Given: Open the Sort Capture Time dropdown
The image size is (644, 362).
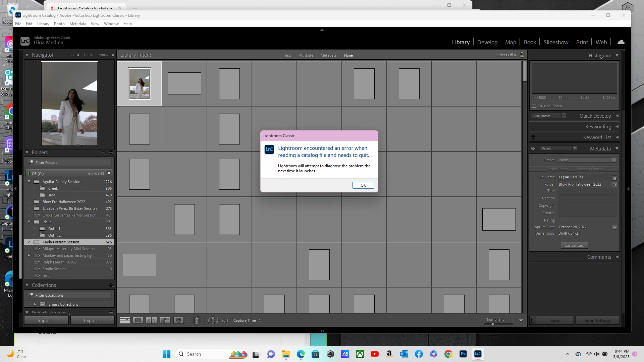Looking at the screenshot, I should (x=247, y=320).
